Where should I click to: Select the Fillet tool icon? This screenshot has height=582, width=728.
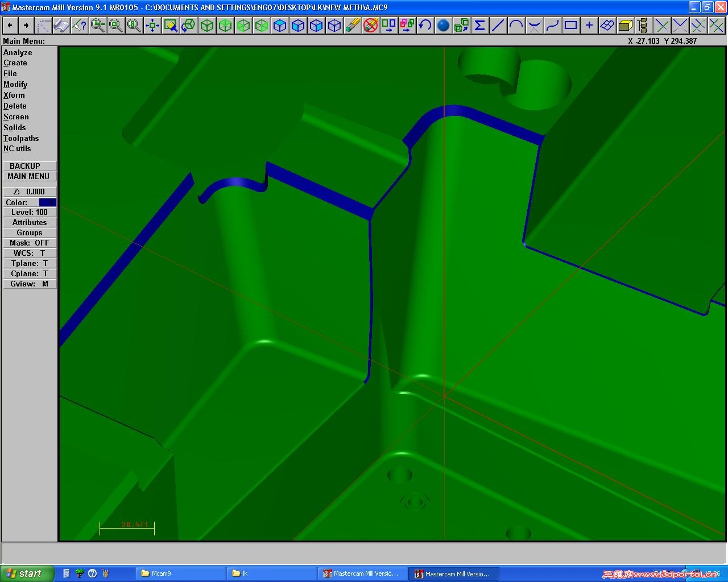535,25
